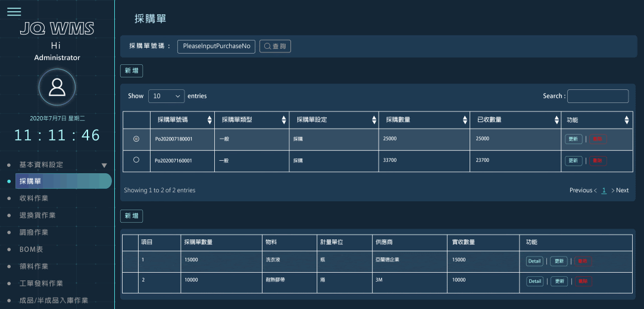Click the 23700 received quantity cell

pyautogui.click(x=515, y=161)
